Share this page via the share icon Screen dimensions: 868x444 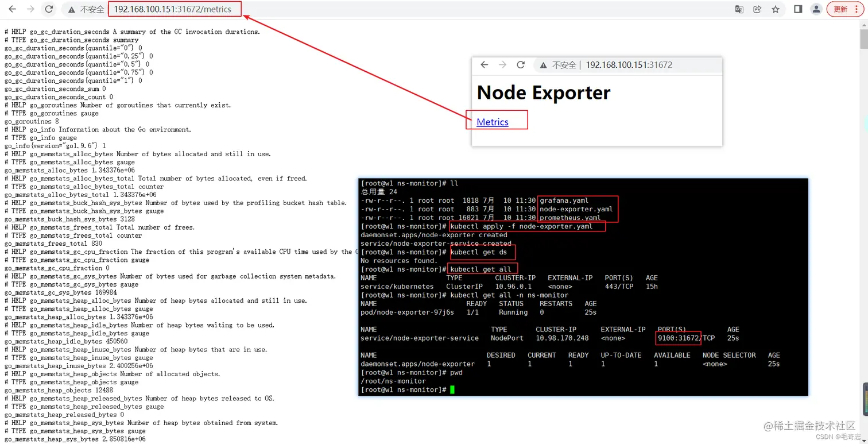pos(757,9)
